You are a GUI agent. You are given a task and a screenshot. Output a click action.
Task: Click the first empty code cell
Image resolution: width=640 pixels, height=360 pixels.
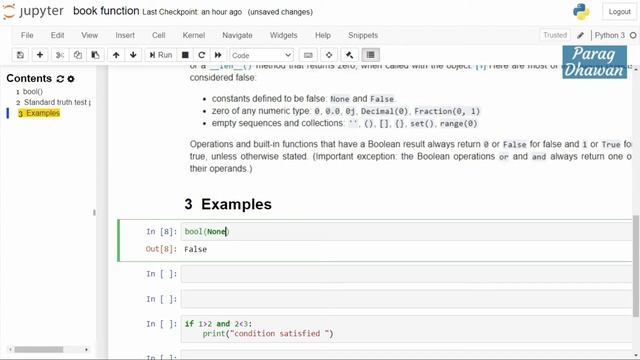pos(407,274)
